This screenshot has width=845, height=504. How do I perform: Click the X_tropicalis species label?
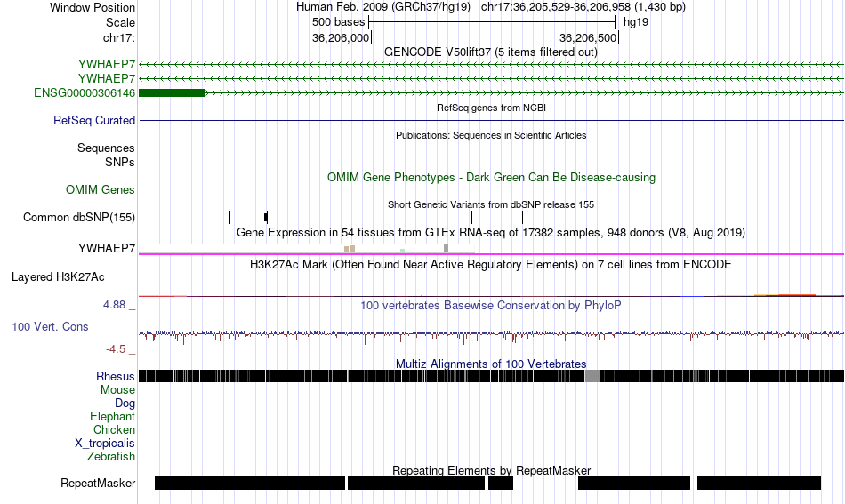tap(105, 444)
